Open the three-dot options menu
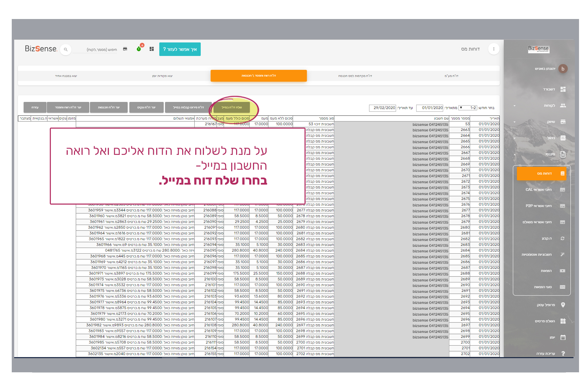 [494, 49]
